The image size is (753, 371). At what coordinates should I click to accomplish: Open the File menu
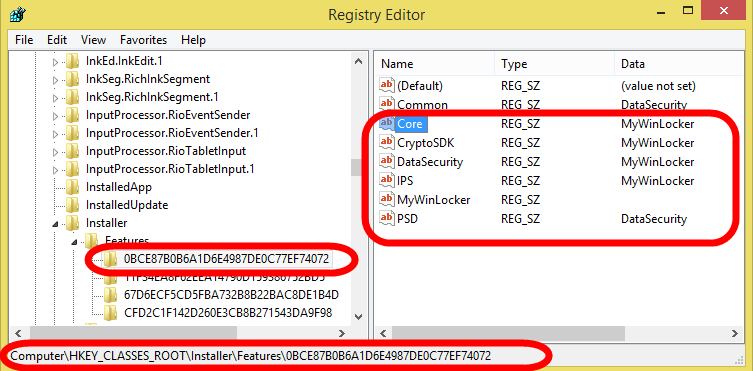click(24, 40)
